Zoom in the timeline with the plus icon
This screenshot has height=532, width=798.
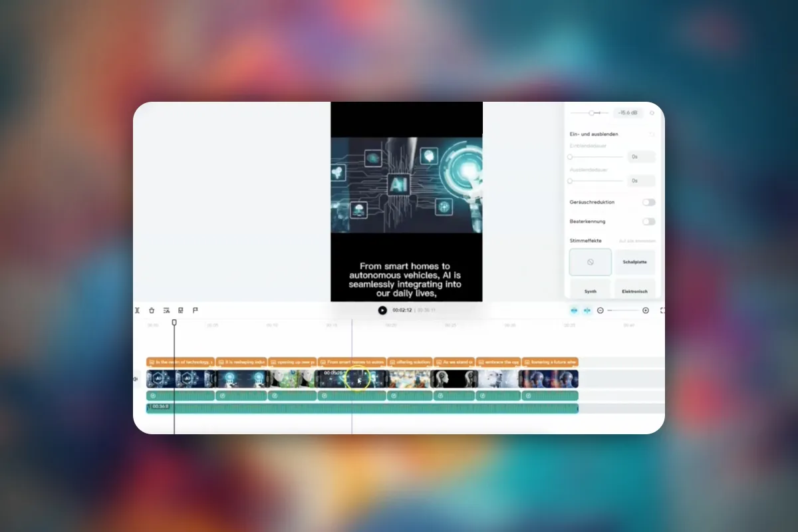click(646, 311)
